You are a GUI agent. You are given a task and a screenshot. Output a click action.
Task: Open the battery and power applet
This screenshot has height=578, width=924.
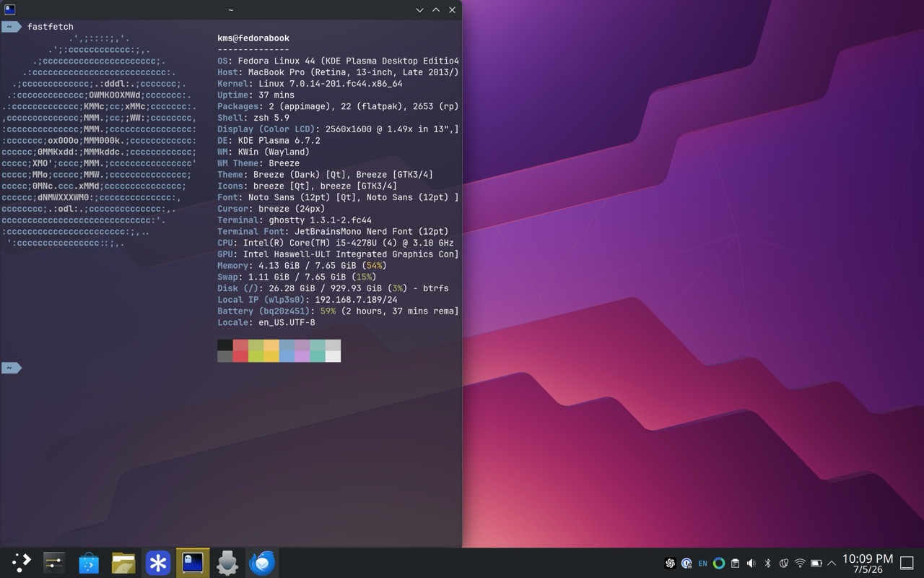[x=816, y=564]
